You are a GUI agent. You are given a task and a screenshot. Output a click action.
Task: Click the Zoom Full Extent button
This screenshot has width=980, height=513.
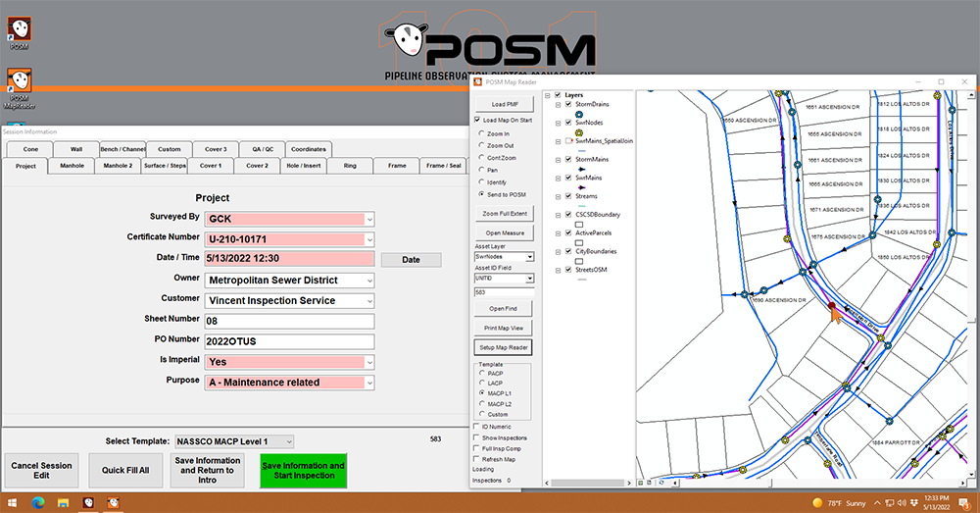(x=505, y=213)
